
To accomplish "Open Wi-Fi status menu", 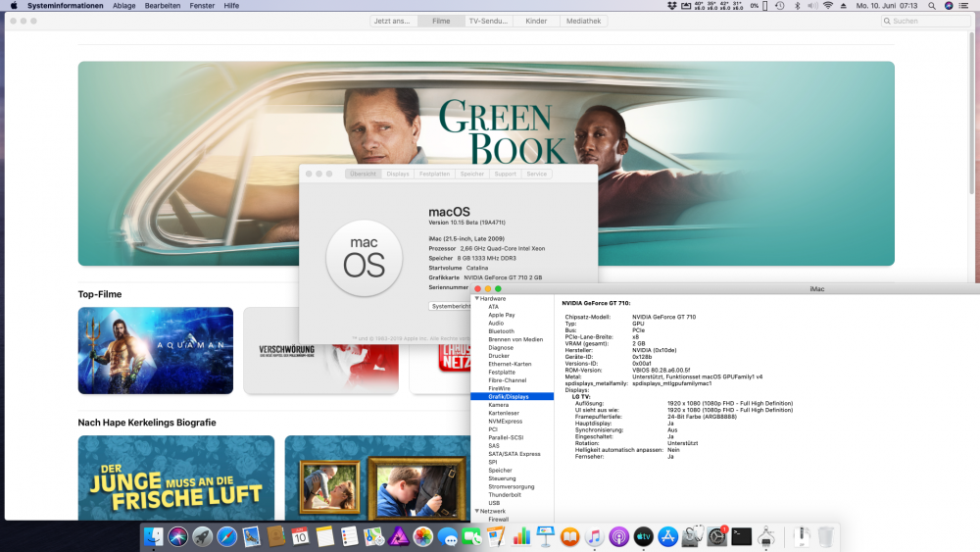I will point(827,6).
